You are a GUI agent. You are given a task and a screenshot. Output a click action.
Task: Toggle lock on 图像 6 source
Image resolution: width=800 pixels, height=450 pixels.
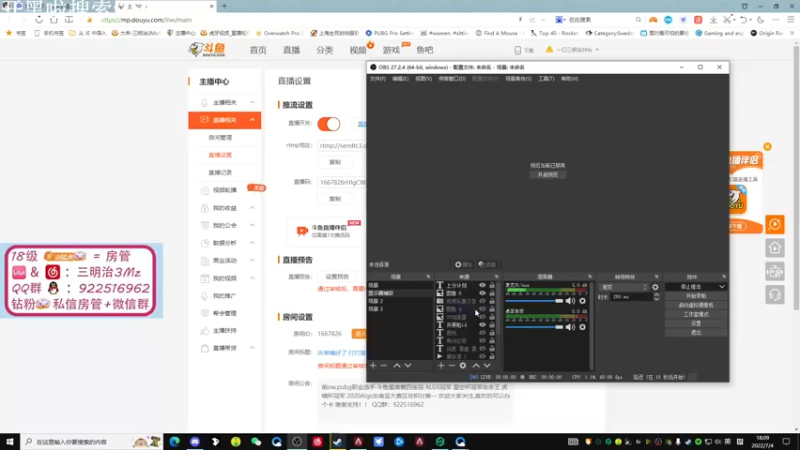[x=492, y=293]
